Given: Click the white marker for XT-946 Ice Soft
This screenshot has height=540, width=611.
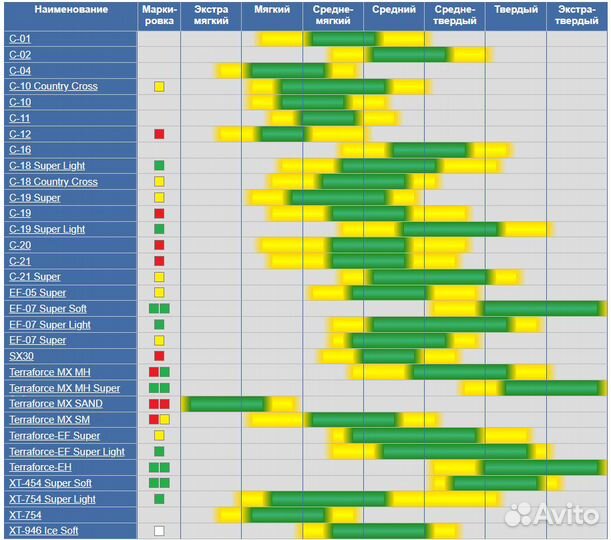Looking at the screenshot, I should click(159, 530).
